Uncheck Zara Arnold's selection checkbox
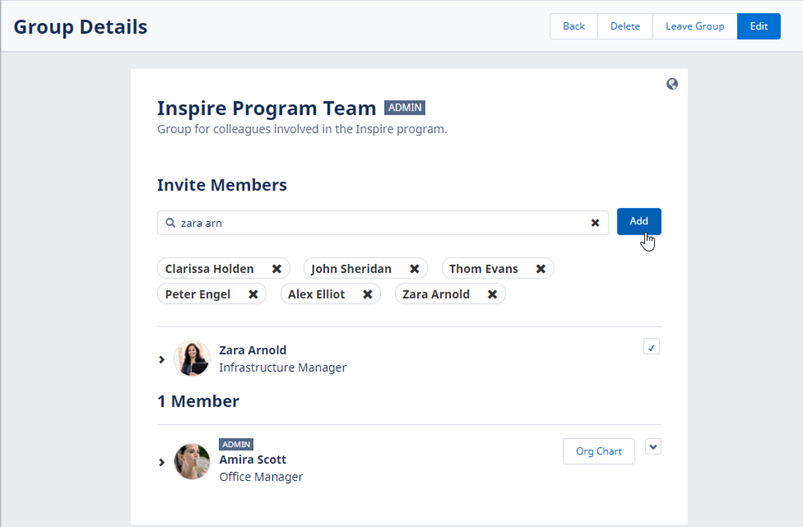803x527 pixels. (x=652, y=347)
